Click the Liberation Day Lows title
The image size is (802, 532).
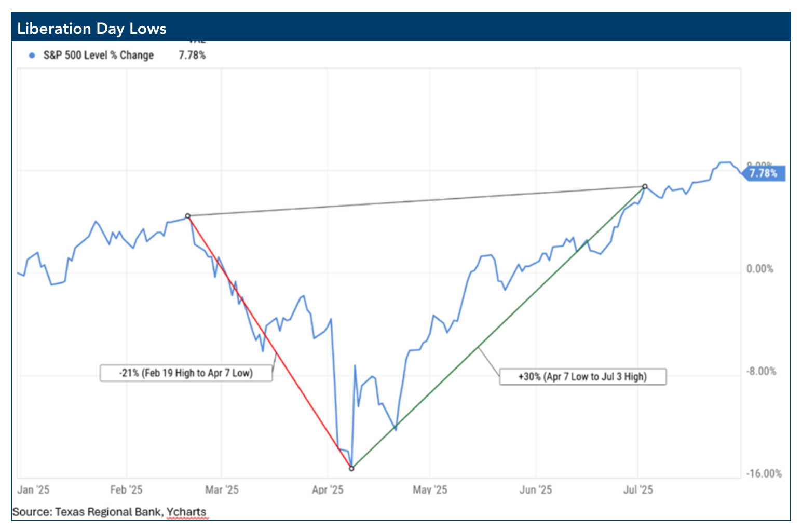(x=92, y=29)
